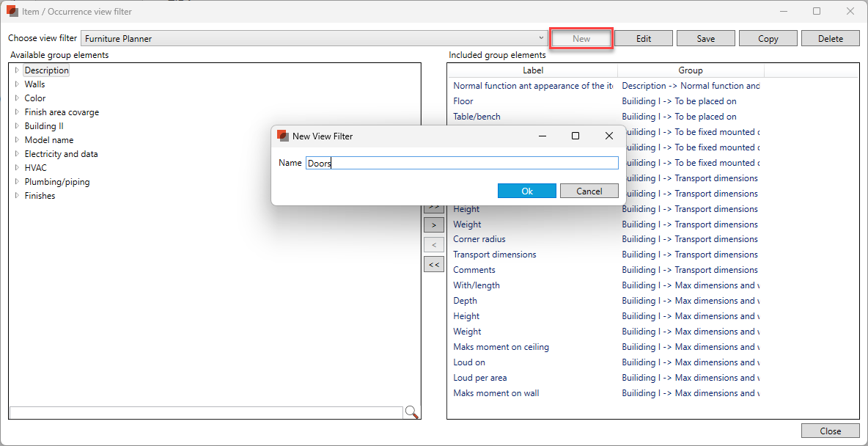Image resolution: width=868 pixels, height=446 pixels.
Task: Select the Corner radius row
Action: (479, 239)
